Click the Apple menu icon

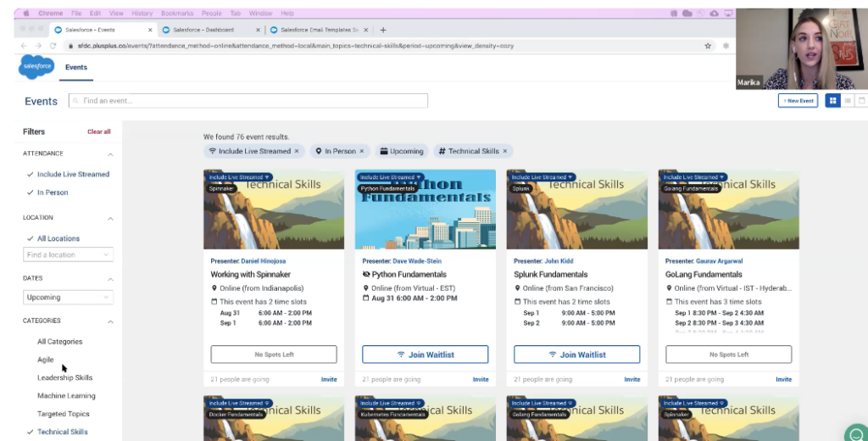25,14
